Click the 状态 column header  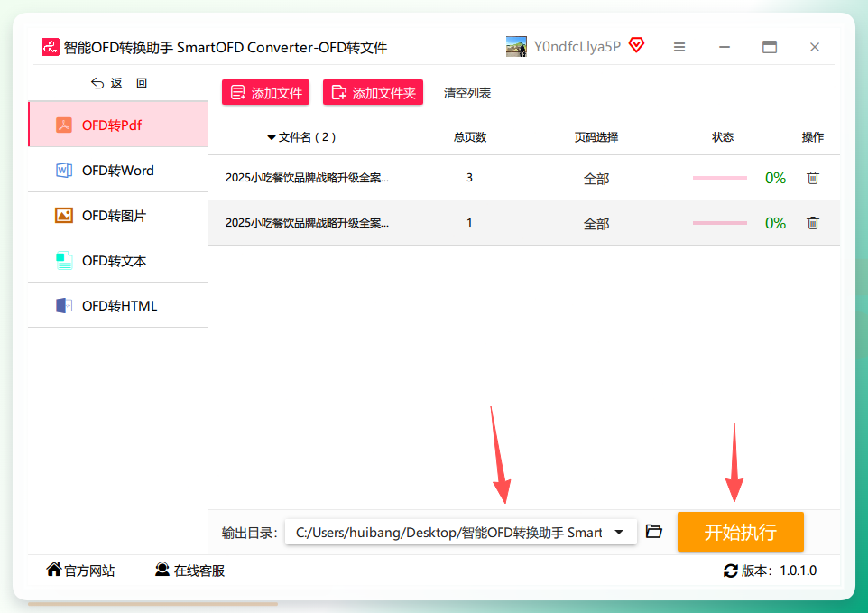(723, 137)
